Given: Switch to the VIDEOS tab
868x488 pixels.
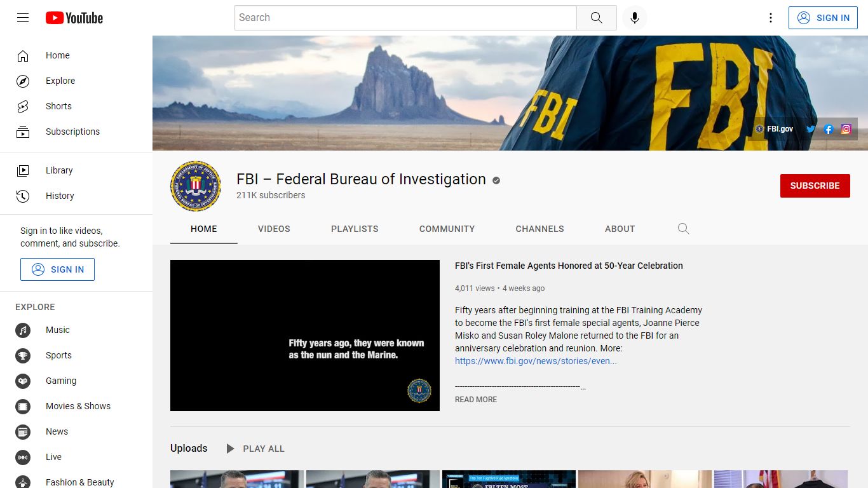Looking at the screenshot, I should click(274, 229).
